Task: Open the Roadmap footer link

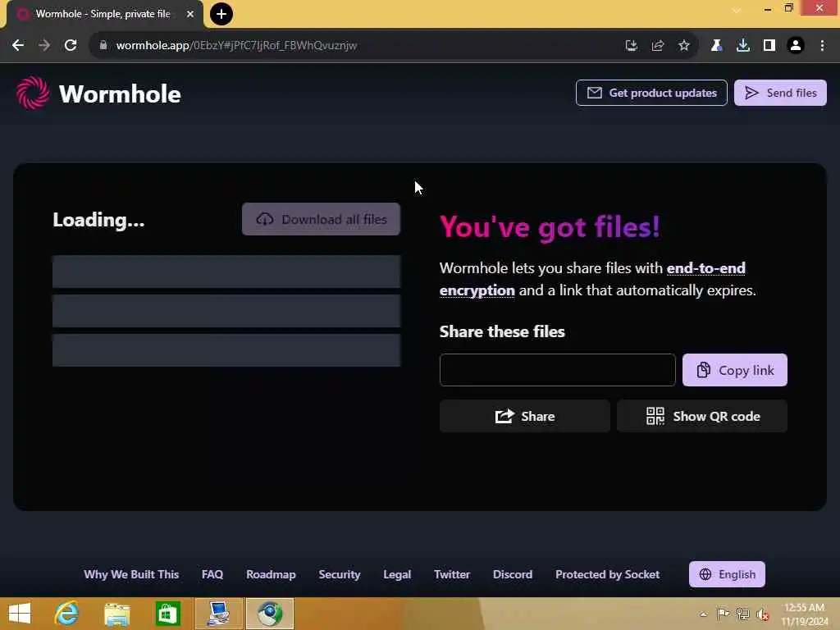Action: pos(271,574)
